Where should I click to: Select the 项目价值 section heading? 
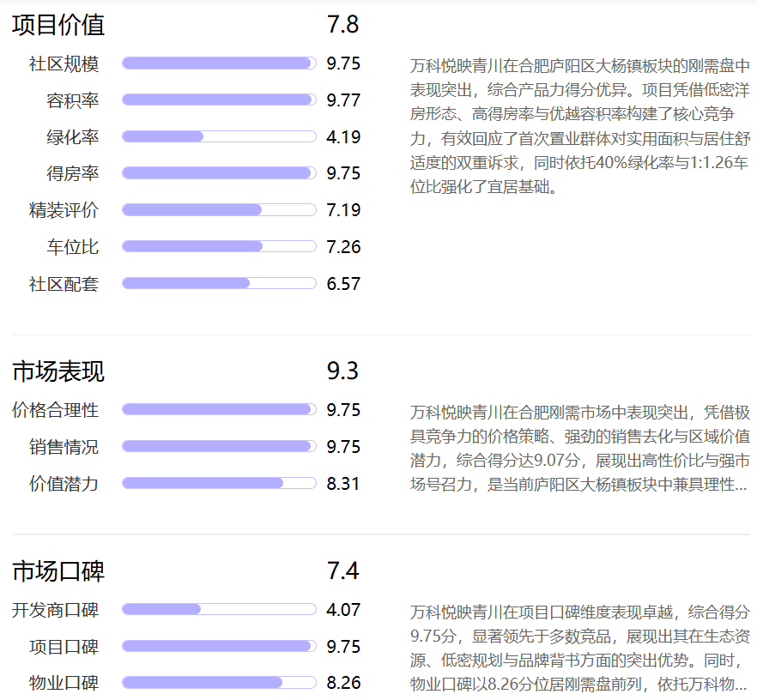[x=58, y=25]
